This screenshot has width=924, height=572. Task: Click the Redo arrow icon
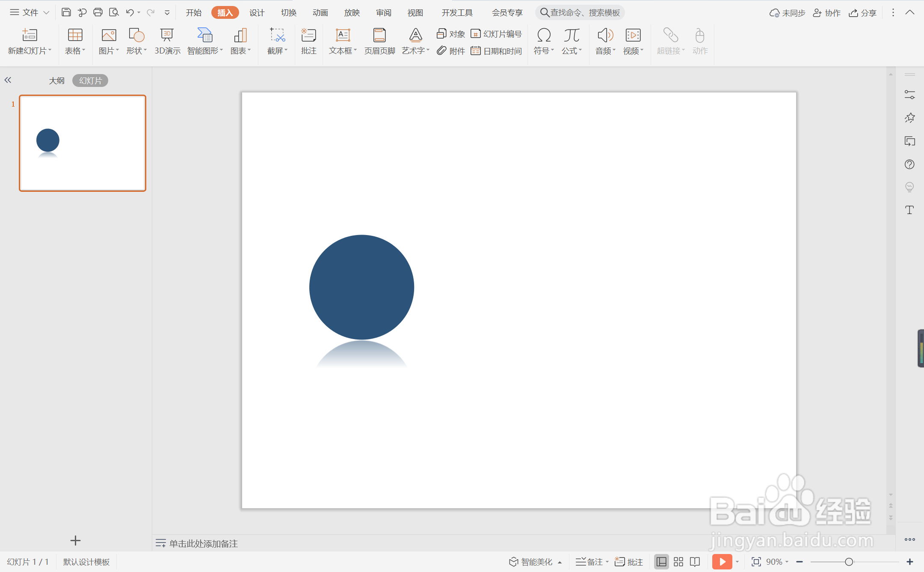click(x=151, y=12)
